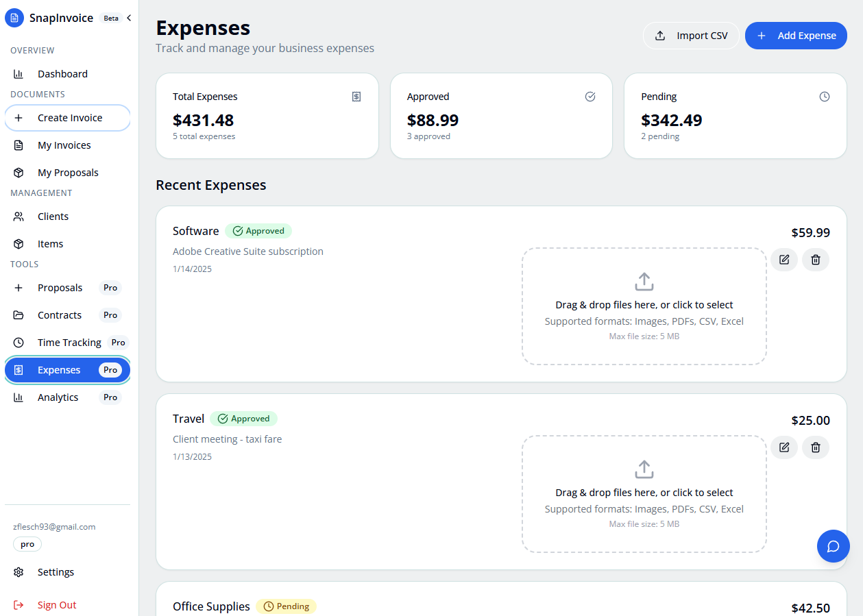Click the Clients people icon
This screenshot has width=863, height=616.
coord(19,216)
